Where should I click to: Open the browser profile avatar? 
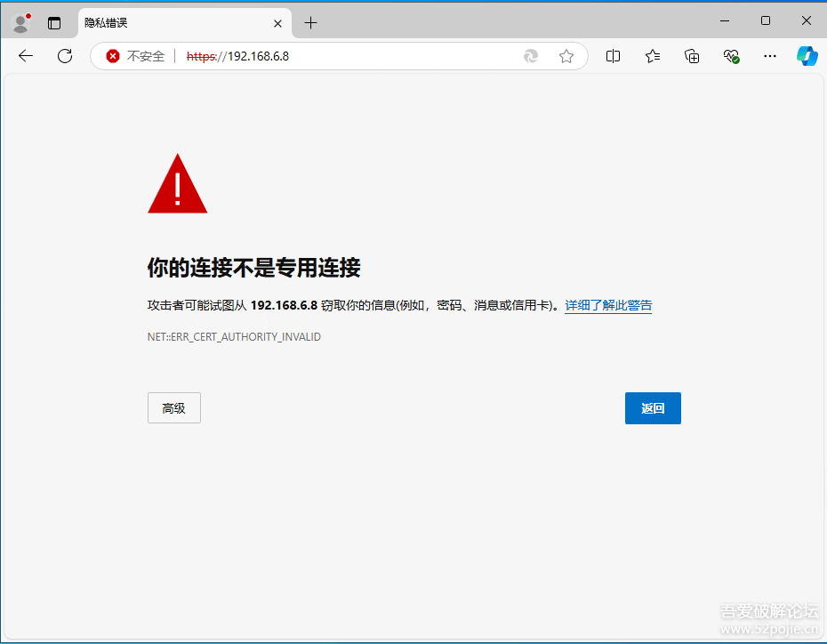click(x=20, y=21)
